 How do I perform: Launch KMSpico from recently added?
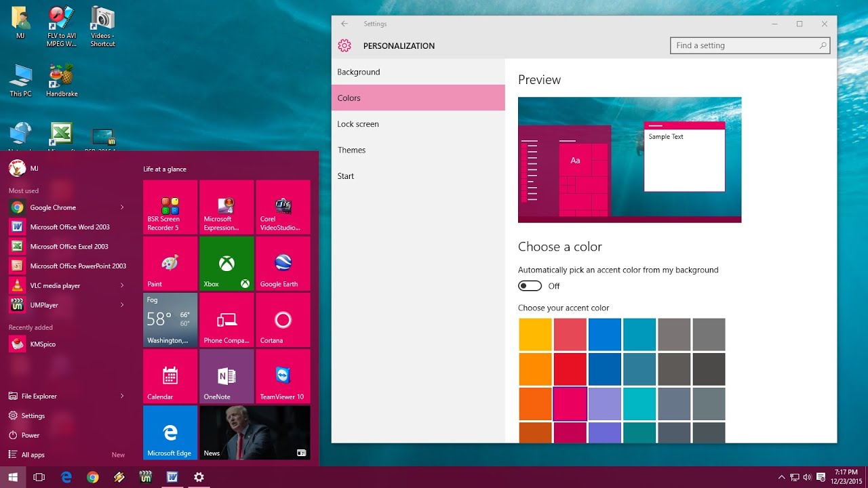pyautogui.click(x=68, y=344)
